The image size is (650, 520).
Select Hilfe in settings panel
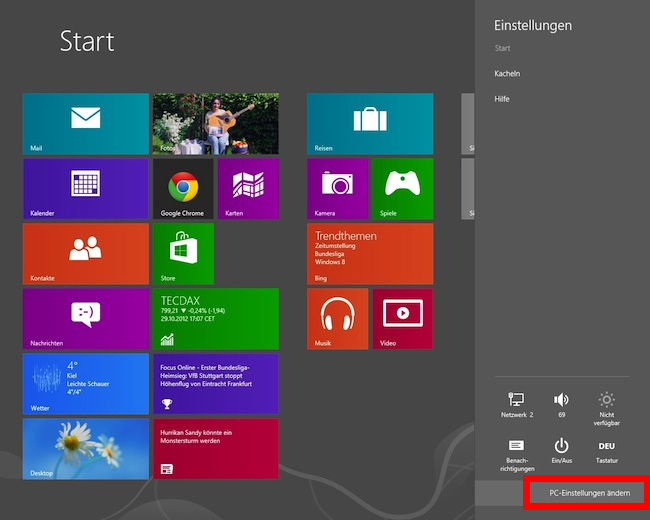pyautogui.click(x=502, y=99)
